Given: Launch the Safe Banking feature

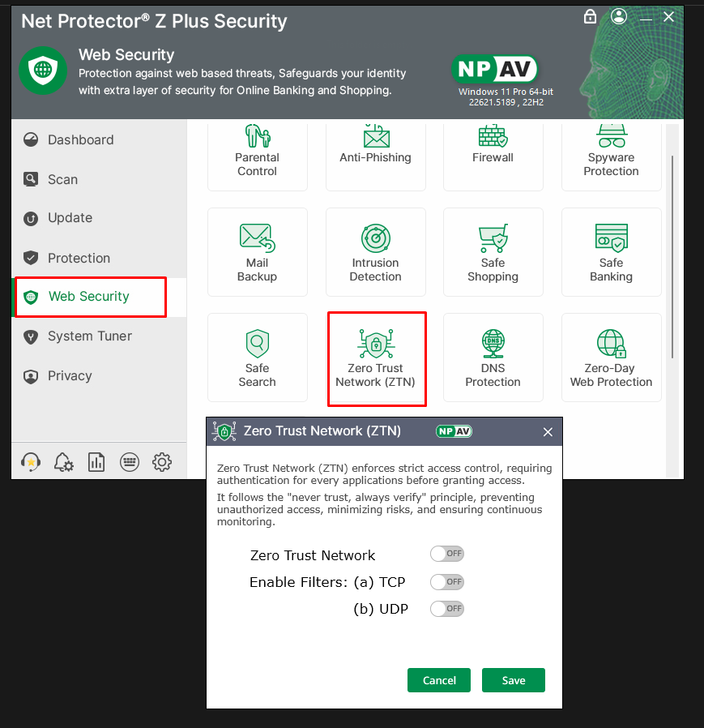Looking at the screenshot, I should pyautogui.click(x=611, y=252).
